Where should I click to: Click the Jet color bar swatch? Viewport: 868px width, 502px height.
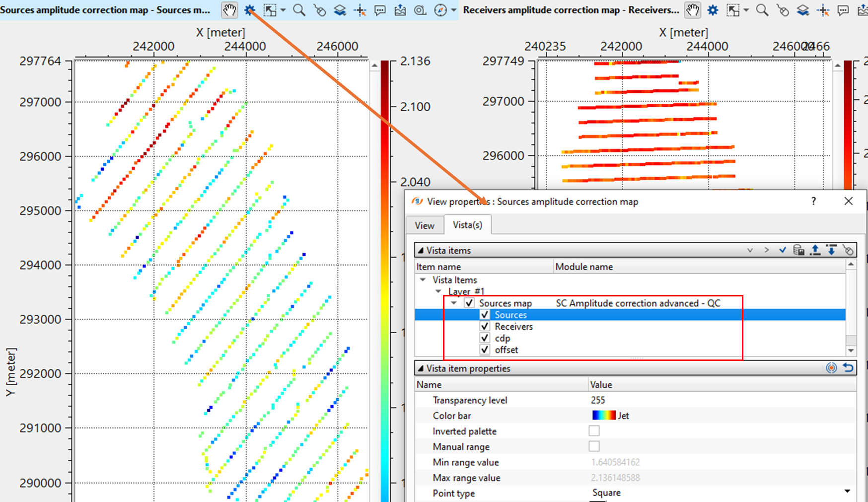(x=603, y=416)
